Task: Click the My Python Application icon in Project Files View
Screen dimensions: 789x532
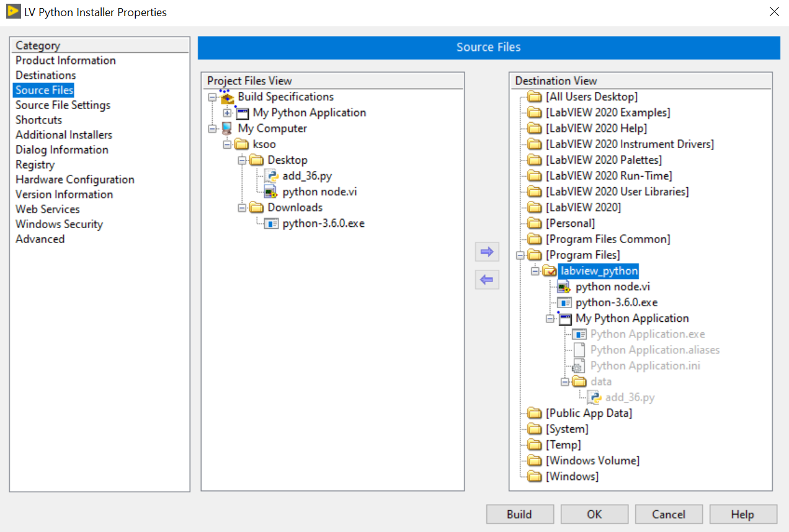Action: point(243,113)
